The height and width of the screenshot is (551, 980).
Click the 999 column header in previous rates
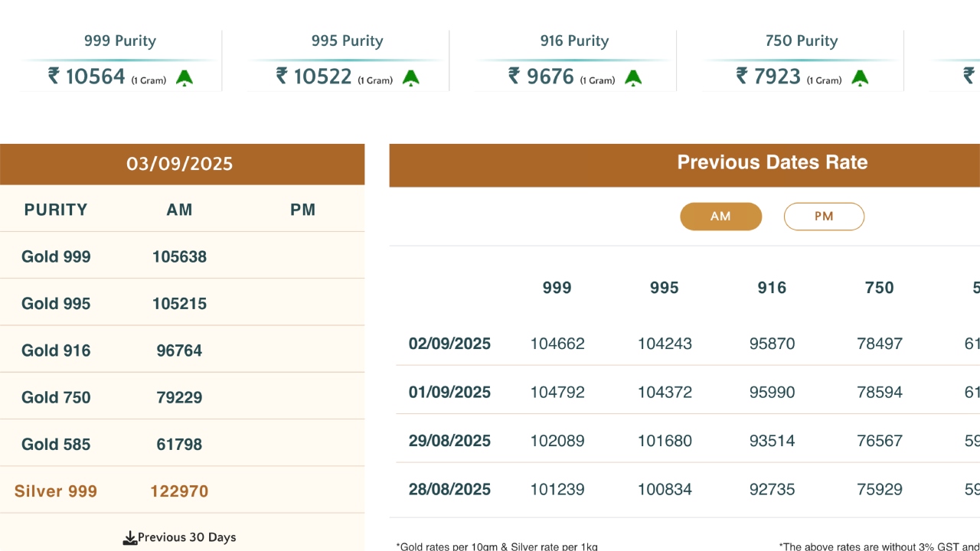[557, 288]
